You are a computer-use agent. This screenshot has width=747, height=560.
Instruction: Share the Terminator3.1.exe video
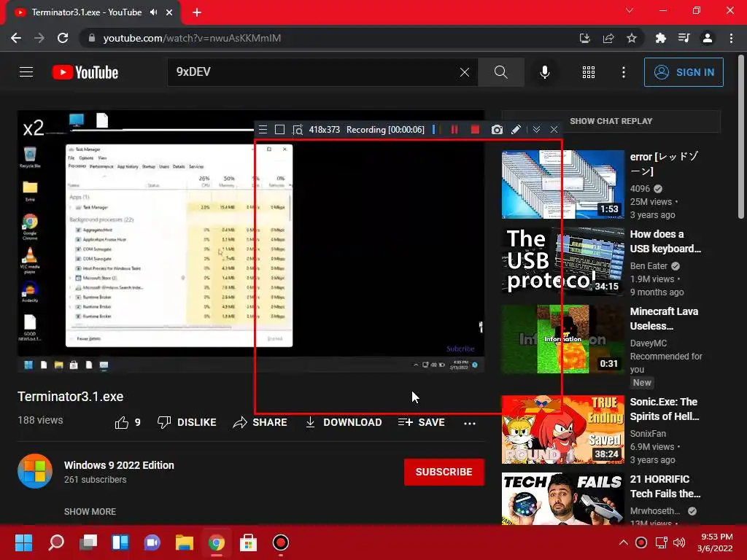coord(260,422)
